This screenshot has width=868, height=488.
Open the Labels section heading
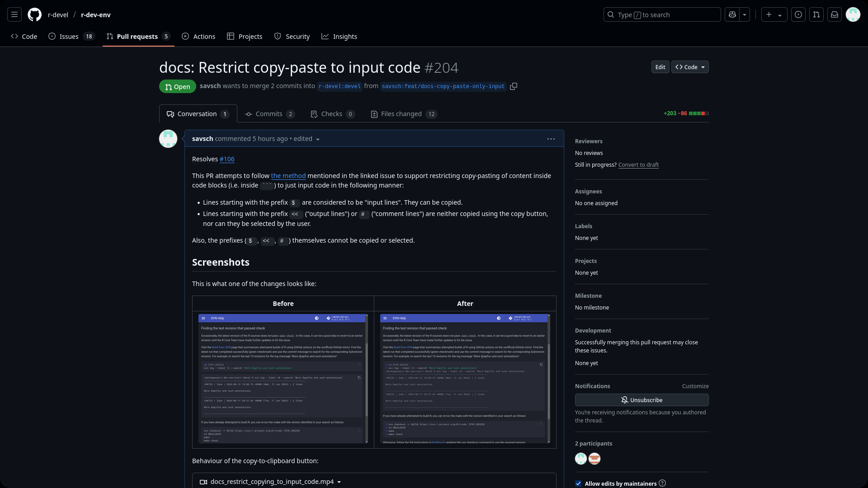coord(584,226)
